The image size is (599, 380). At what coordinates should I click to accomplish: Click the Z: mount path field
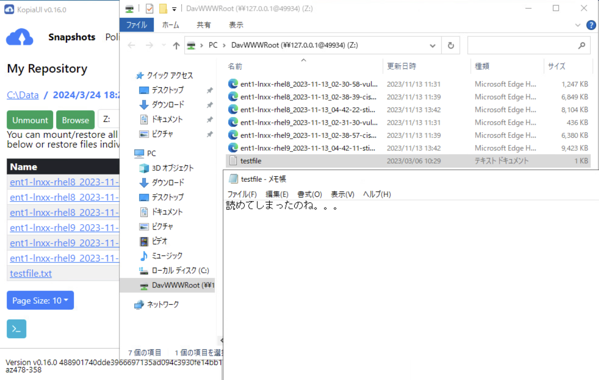point(109,120)
